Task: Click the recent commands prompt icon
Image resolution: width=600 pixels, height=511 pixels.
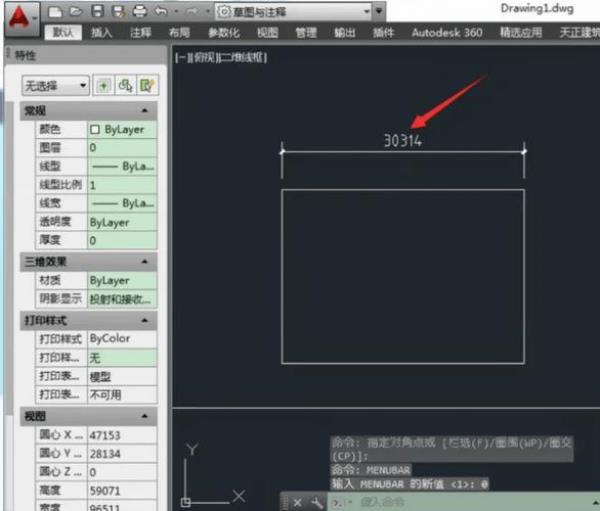Action: (341, 502)
